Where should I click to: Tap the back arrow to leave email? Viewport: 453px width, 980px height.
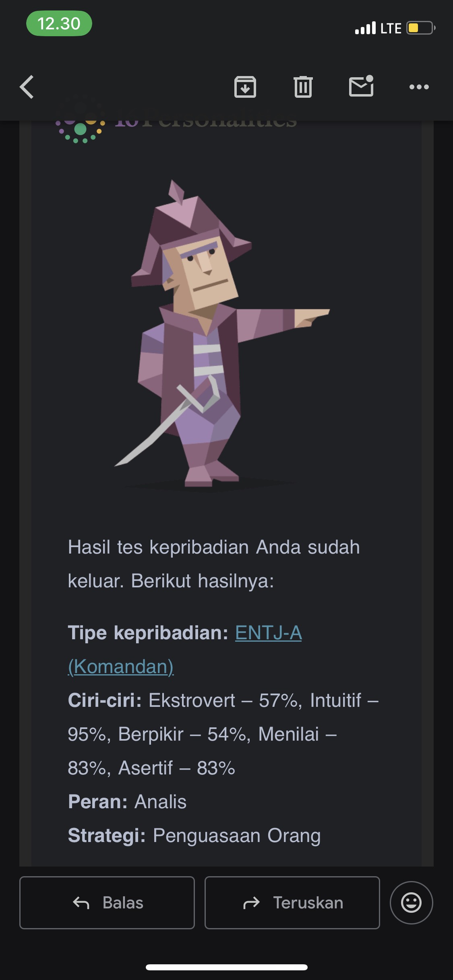pos(27,87)
